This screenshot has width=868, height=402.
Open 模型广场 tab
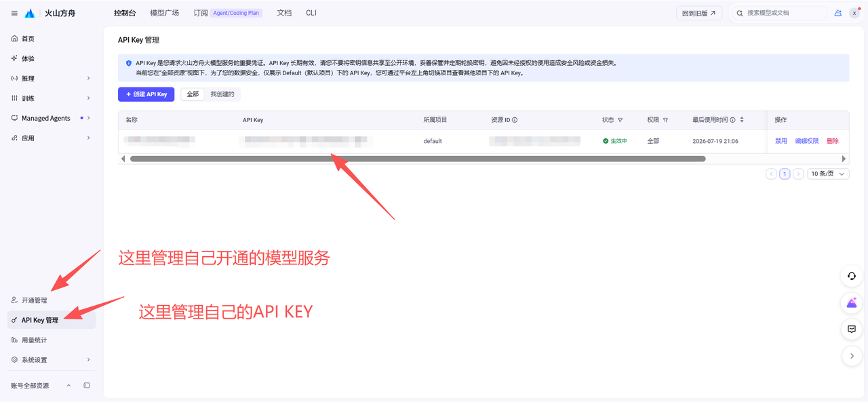[x=164, y=13]
